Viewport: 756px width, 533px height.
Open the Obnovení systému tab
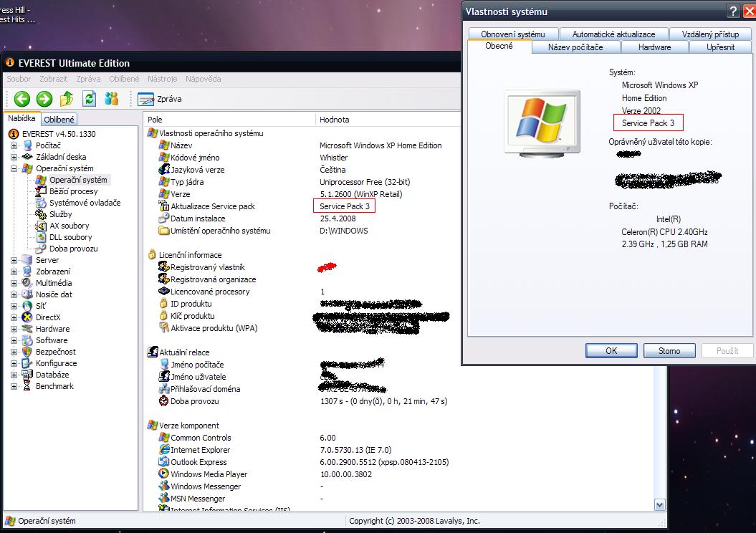513,34
